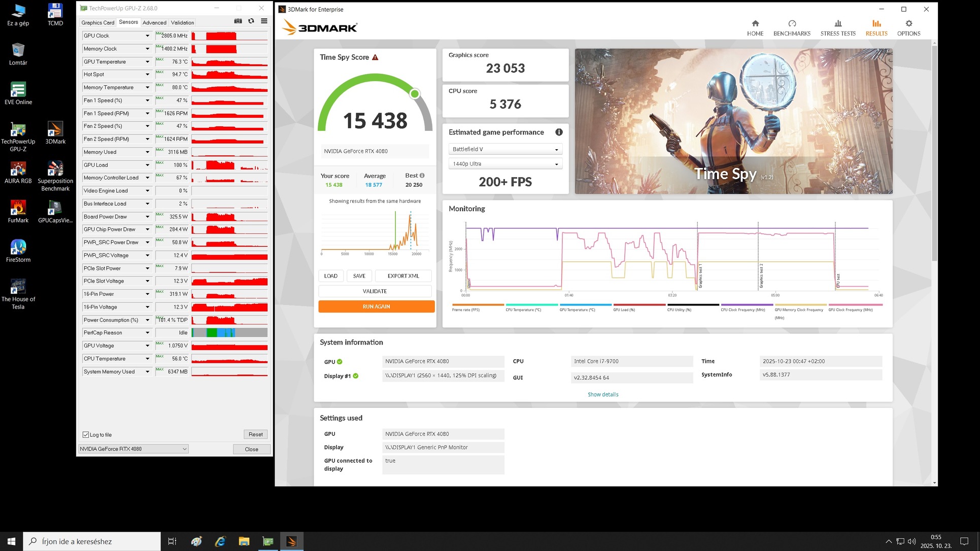Open the 1440p Ultra resolution dropdown
The image size is (980, 551).
505,164
